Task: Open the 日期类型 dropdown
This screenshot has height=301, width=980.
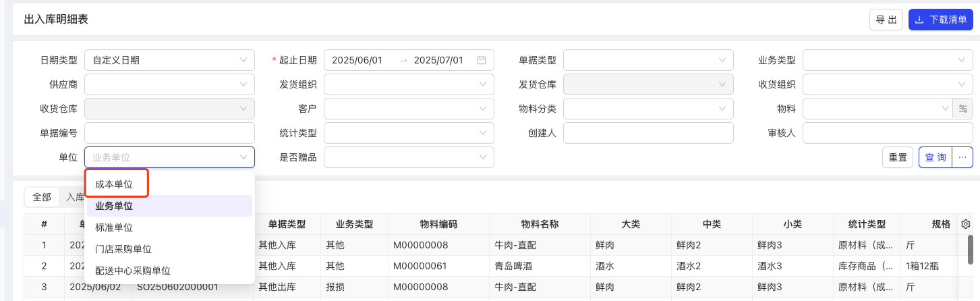Action: (169, 60)
